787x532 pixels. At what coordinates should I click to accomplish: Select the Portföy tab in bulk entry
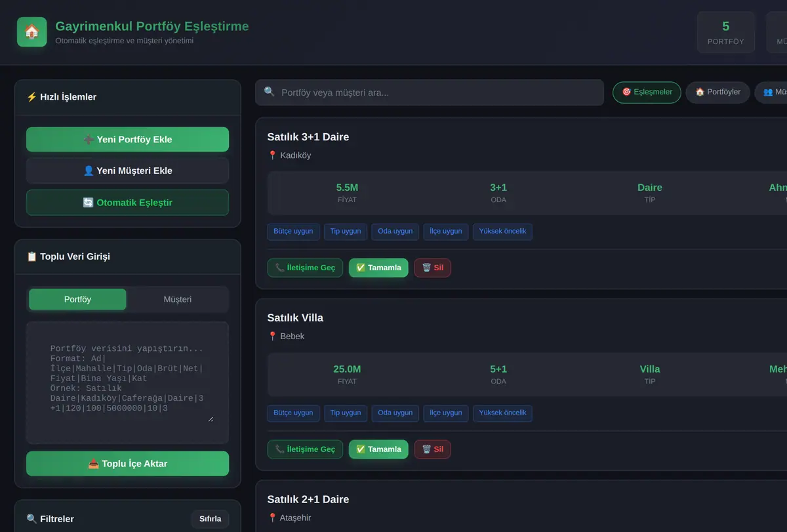point(77,299)
